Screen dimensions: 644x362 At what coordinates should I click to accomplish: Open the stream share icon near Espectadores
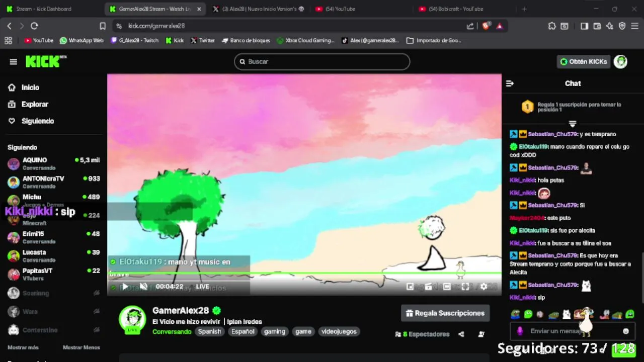(461, 334)
